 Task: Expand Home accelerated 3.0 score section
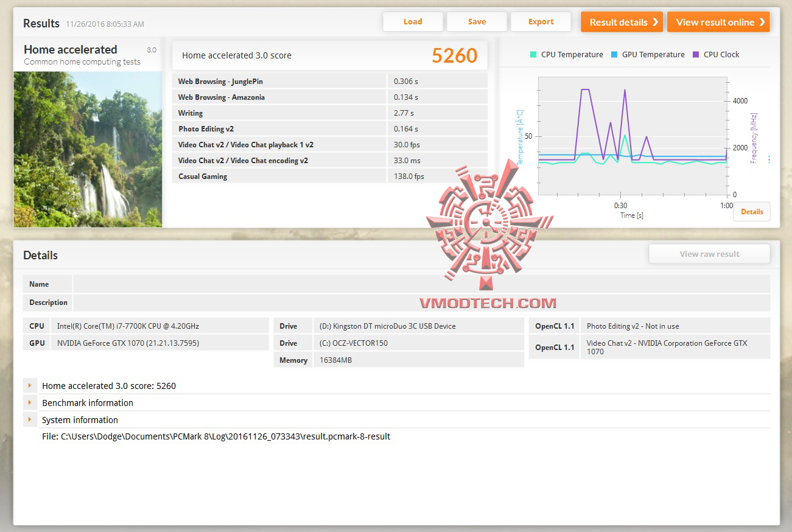(29, 385)
